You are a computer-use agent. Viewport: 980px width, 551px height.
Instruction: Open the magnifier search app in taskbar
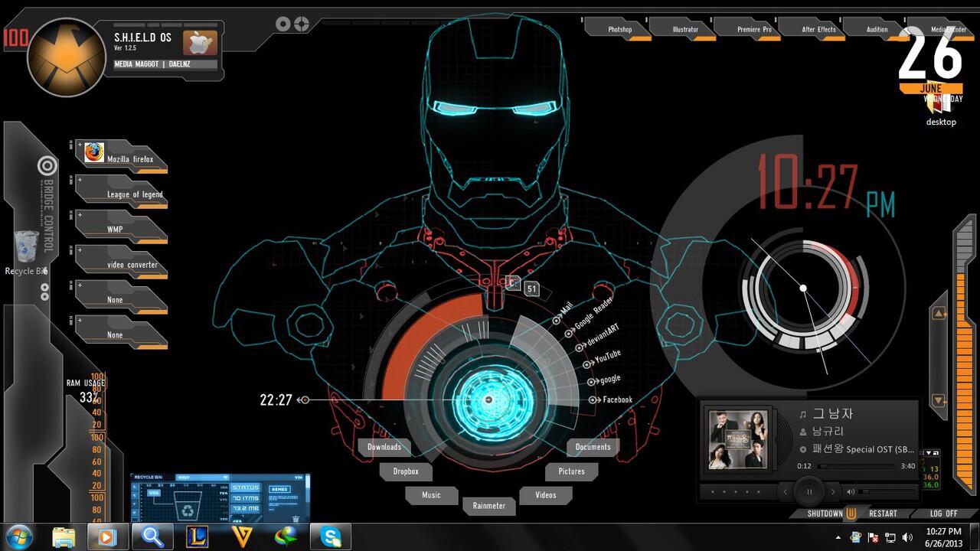click(x=152, y=537)
